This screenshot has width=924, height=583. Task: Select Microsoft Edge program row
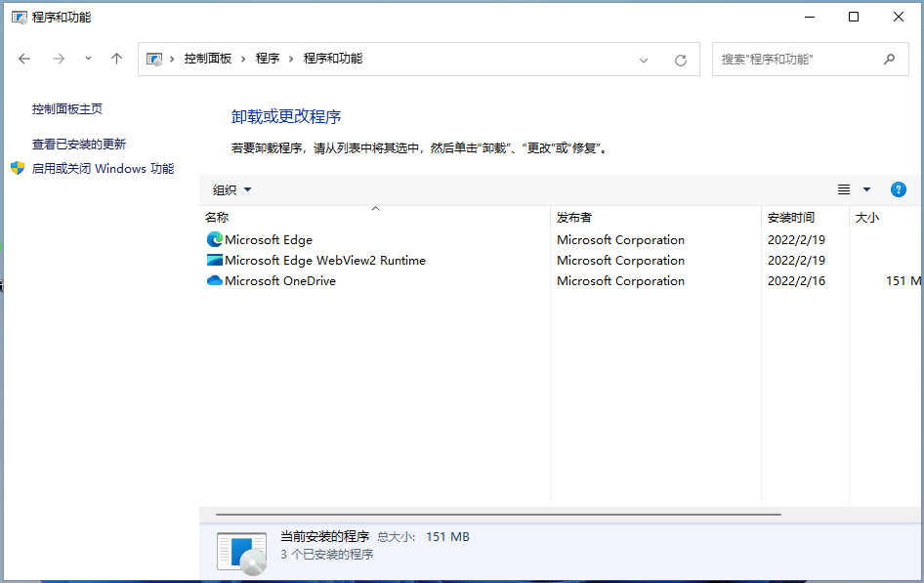(x=562, y=239)
